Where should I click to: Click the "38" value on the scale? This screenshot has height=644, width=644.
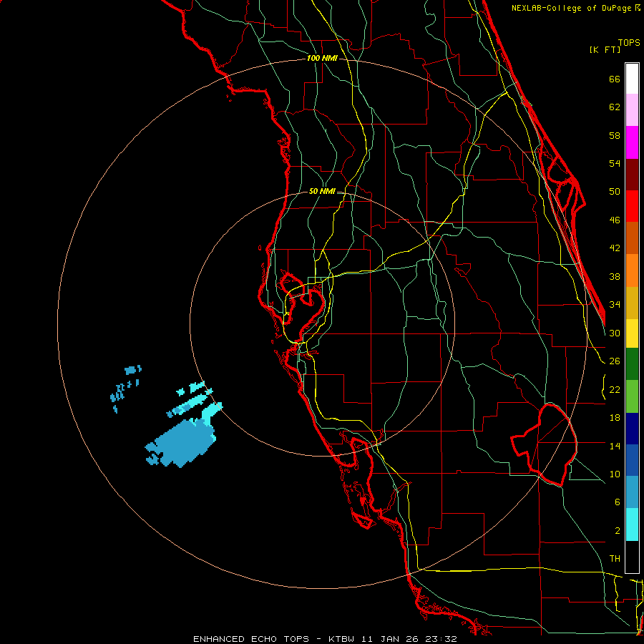615,276
